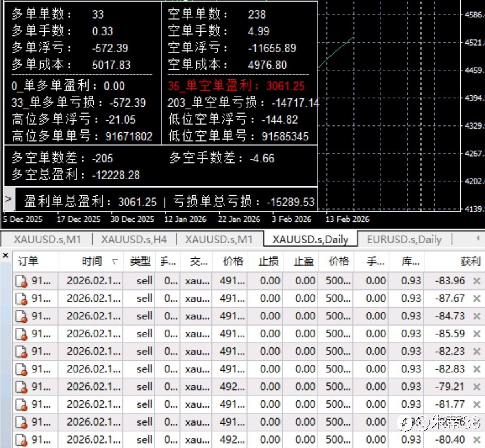Select the profit cell -83.96
Screen dimensions: 485x448
450,281
